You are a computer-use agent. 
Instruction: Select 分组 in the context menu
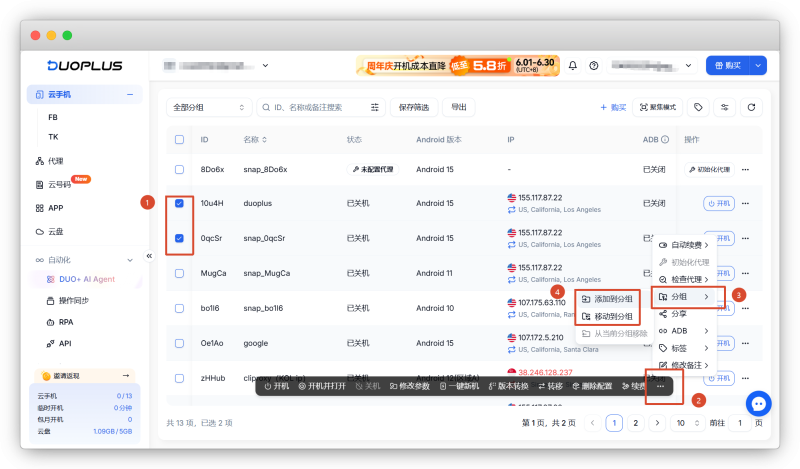(685, 297)
